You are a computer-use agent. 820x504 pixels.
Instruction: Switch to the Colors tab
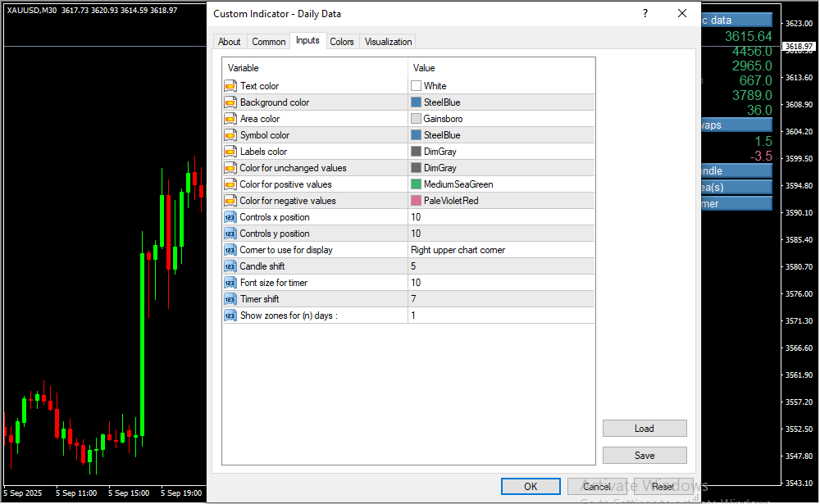point(342,42)
